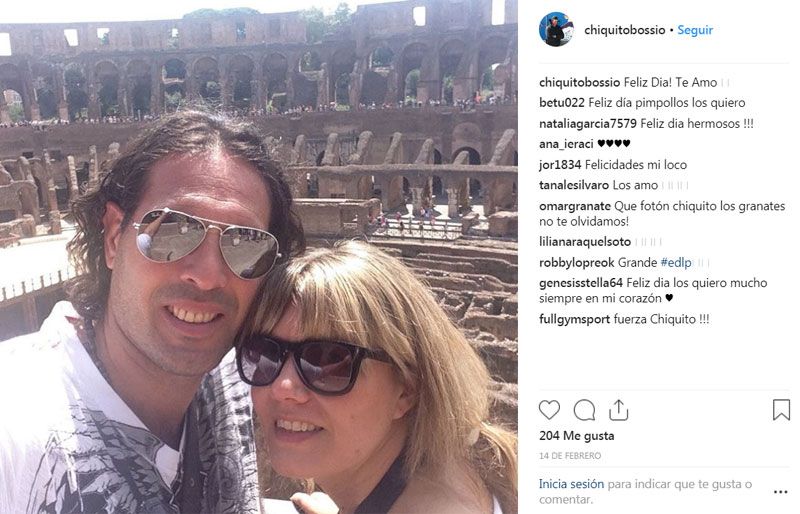Open the #edlp hashtag link
The image size is (800, 514).
(676, 262)
